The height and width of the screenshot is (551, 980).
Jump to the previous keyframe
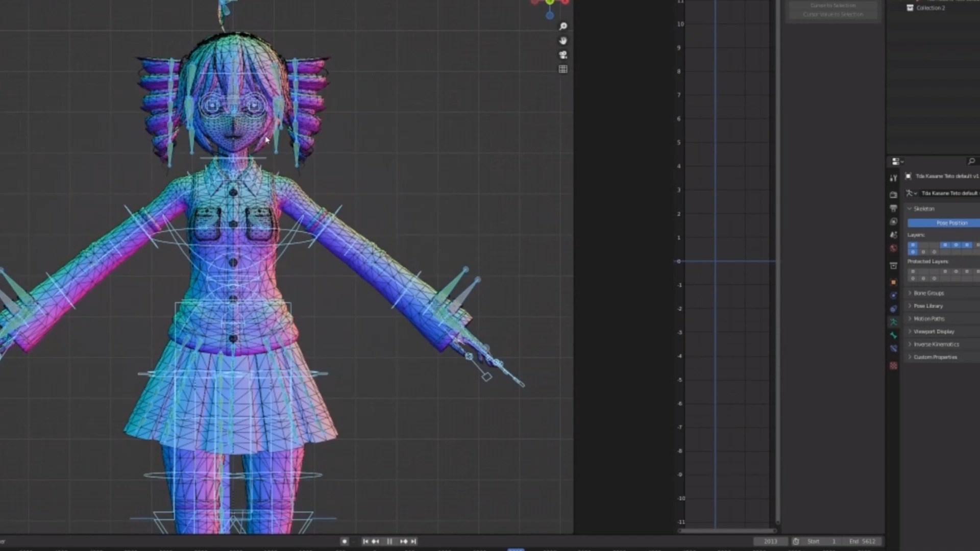coord(376,541)
